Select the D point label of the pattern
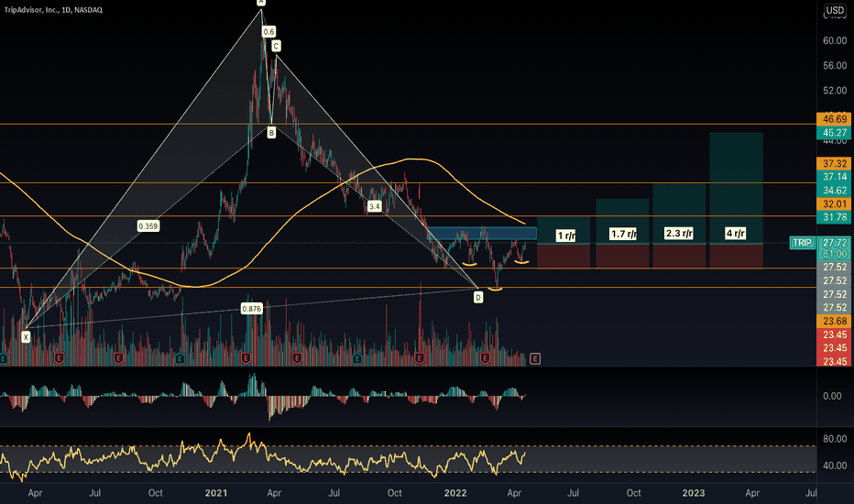Screen dimensions: 854x504 pyautogui.click(x=477, y=298)
